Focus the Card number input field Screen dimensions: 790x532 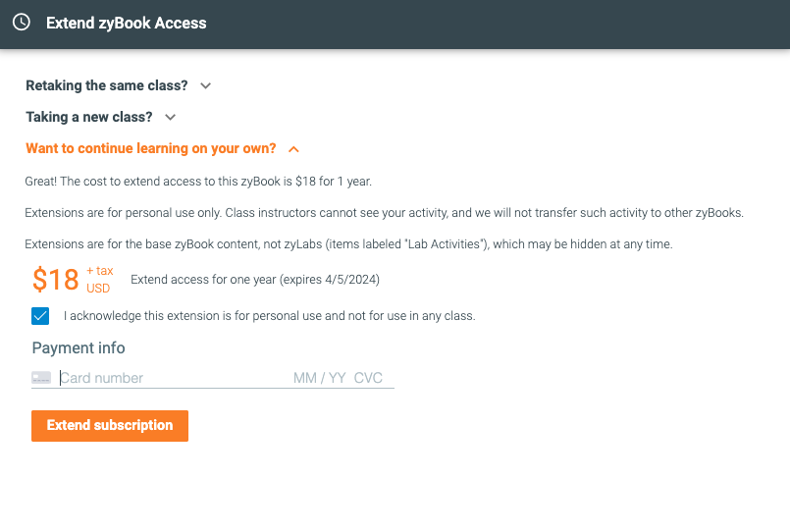[x=174, y=378]
